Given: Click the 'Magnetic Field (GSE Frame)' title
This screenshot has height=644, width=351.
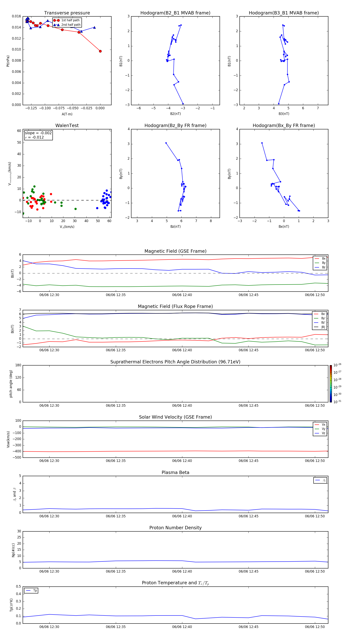Looking at the screenshot, I should 175,251.
